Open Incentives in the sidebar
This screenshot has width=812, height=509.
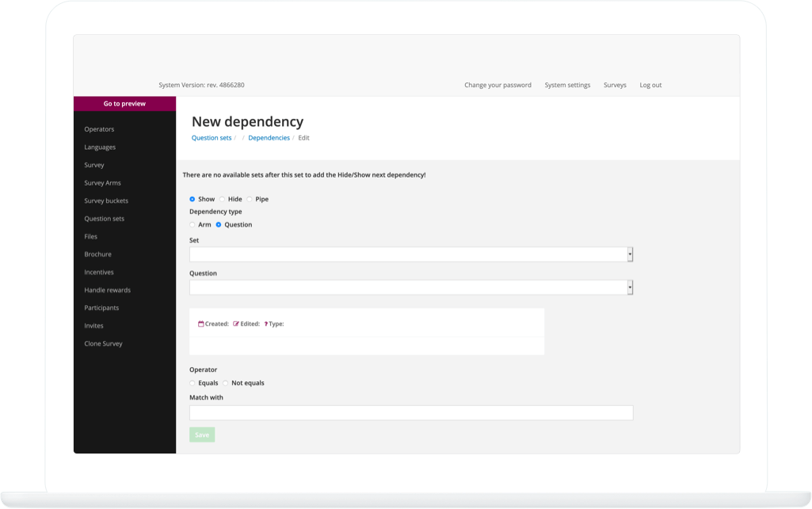[99, 272]
